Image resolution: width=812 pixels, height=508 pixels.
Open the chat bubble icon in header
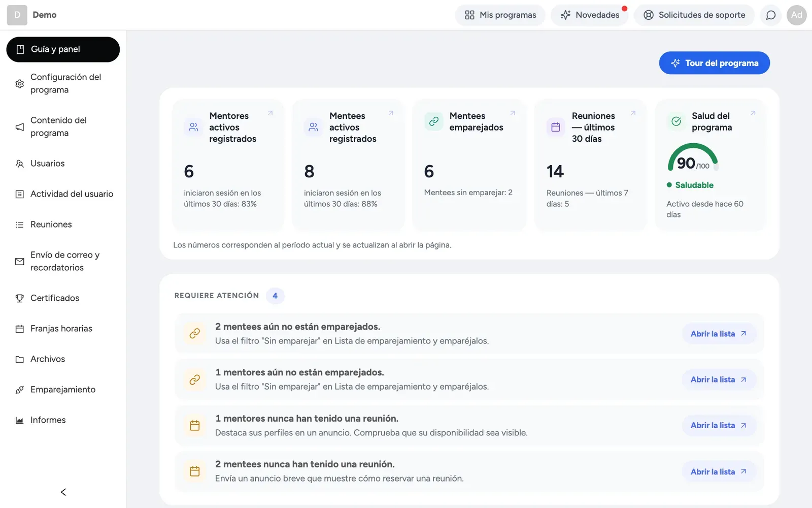coord(770,15)
